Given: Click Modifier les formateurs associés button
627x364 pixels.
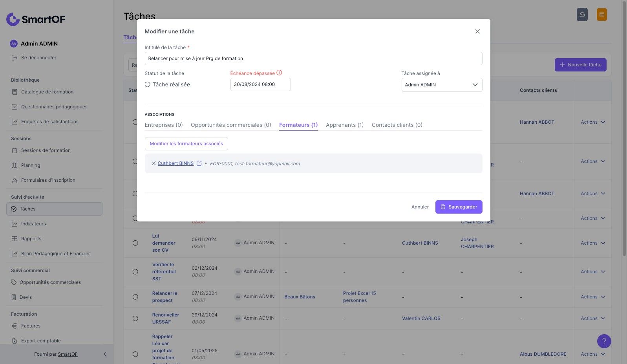Looking at the screenshot, I should point(186,144).
